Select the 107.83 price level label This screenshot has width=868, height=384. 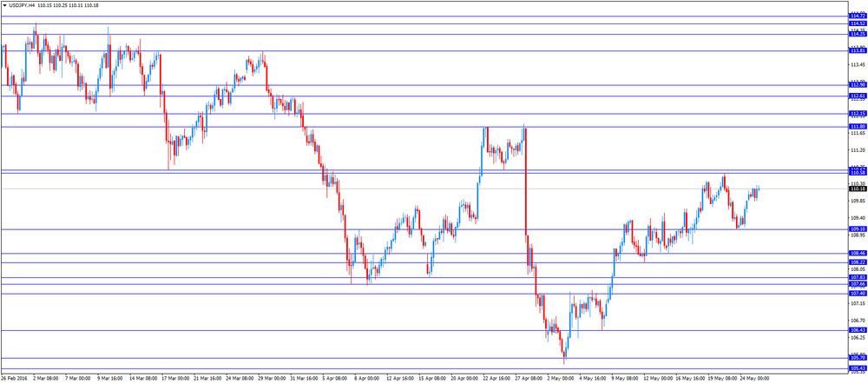(x=858, y=277)
